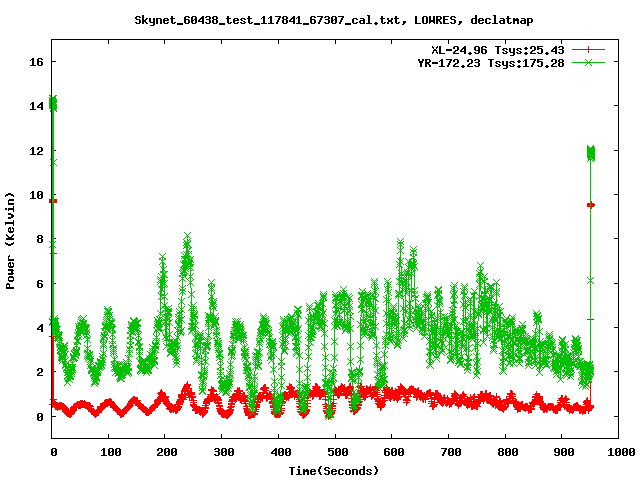The image size is (640, 480).
Task: Click the Time(Seconds) axis label
Action: point(334,471)
